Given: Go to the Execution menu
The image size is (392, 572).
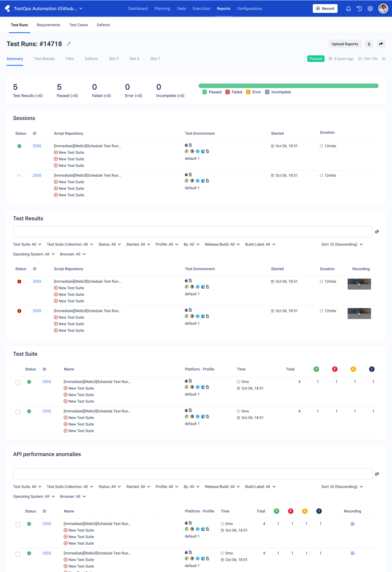Looking at the screenshot, I should pyautogui.click(x=201, y=9).
